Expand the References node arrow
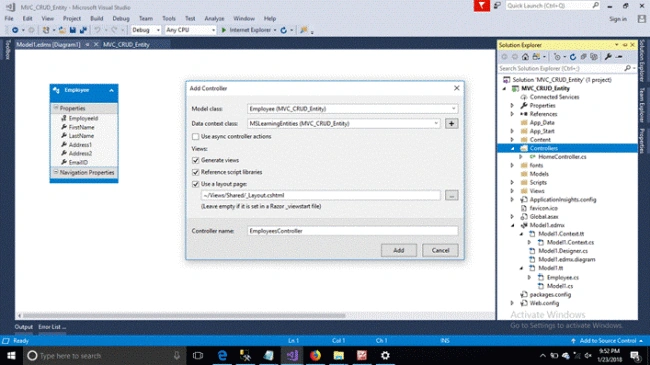 coord(512,114)
